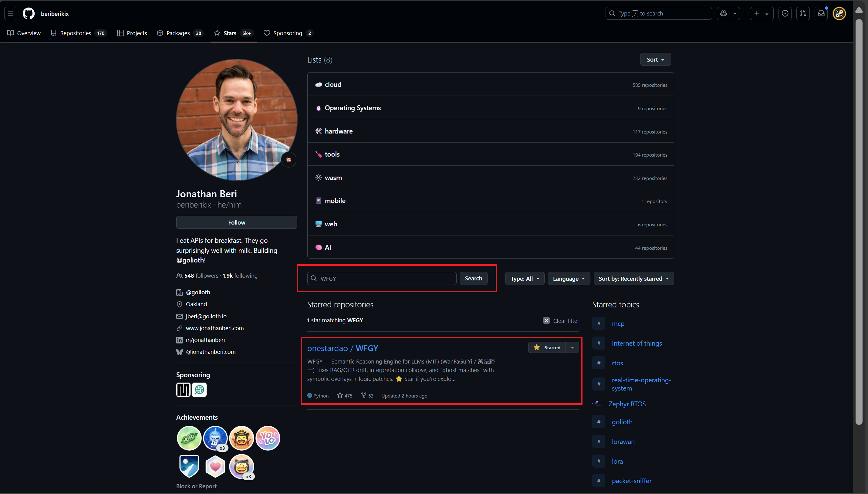The width and height of the screenshot is (868, 494).
Task: Unstar the onestardao/WFGY repository
Action: pos(547,347)
